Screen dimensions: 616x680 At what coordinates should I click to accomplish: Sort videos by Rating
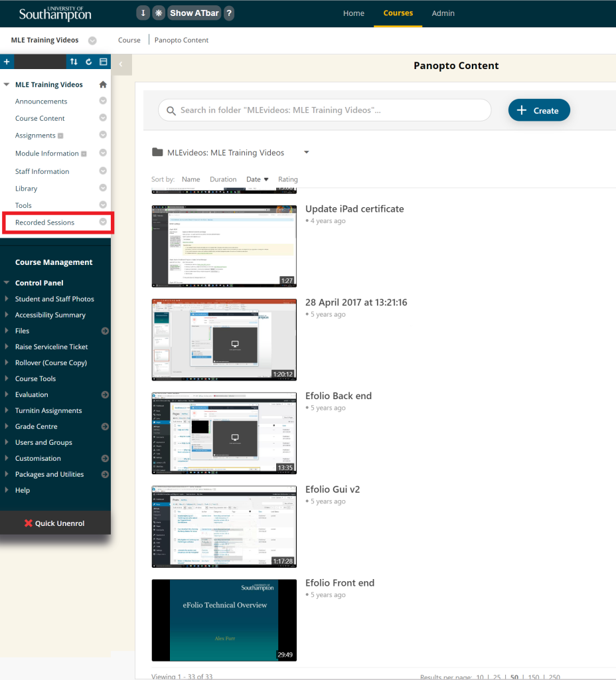pyautogui.click(x=288, y=179)
